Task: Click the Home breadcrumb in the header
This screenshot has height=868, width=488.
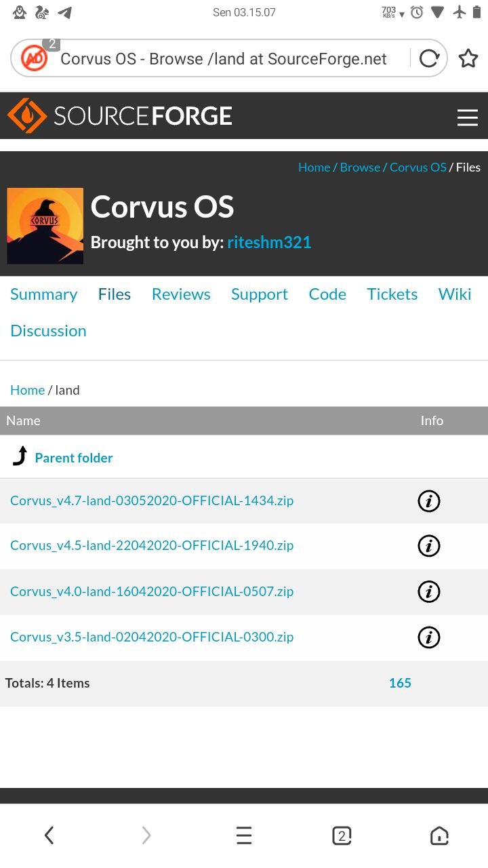Action: coord(314,167)
